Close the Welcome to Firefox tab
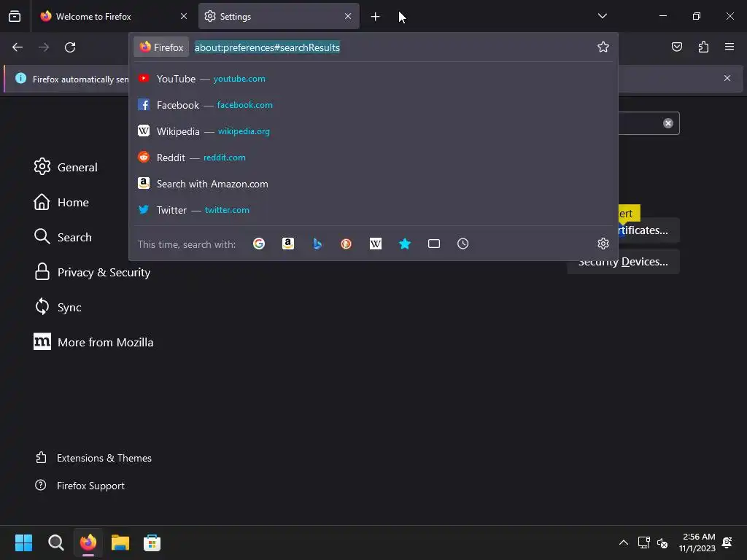 [x=184, y=16]
